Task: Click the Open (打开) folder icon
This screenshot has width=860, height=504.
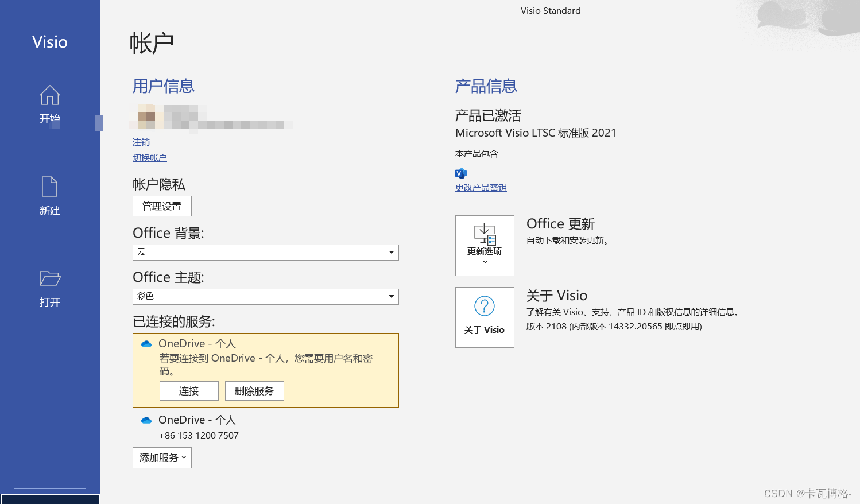Action: 50,278
